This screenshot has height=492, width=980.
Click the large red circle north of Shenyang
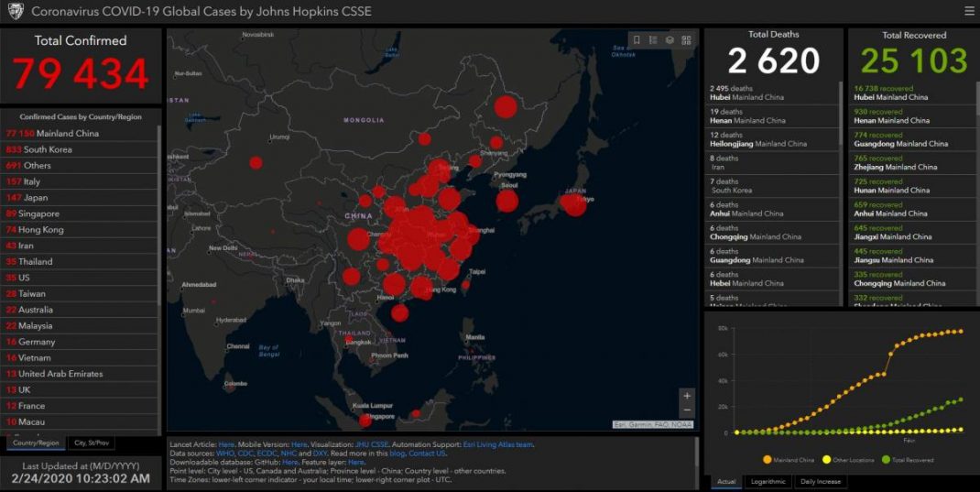pyautogui.click(x=505, y=106)
